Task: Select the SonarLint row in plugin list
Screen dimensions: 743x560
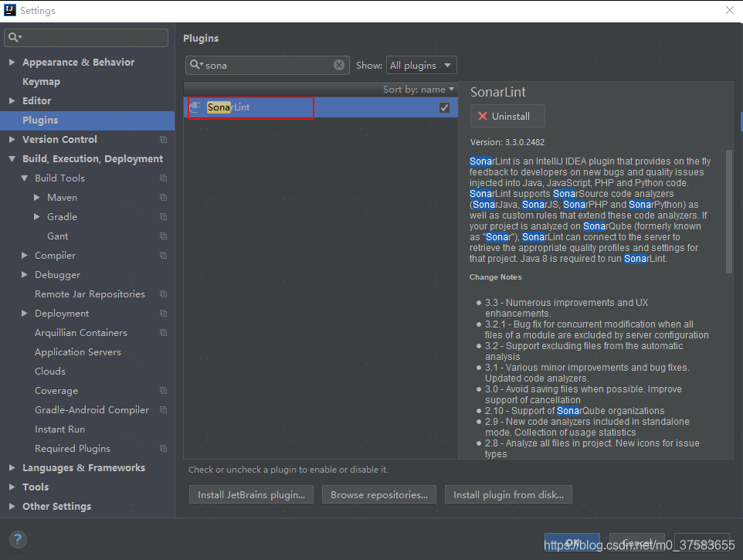Action: tap(321, 107)
